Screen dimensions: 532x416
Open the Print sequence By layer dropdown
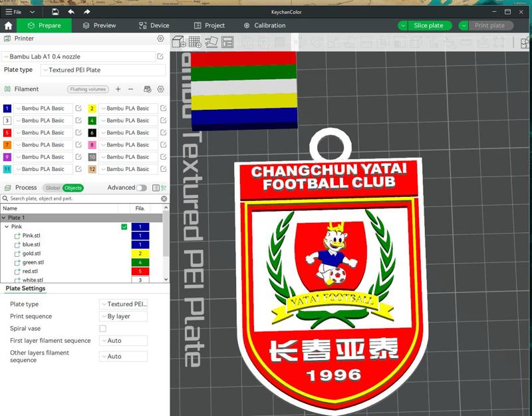[124, 316]
